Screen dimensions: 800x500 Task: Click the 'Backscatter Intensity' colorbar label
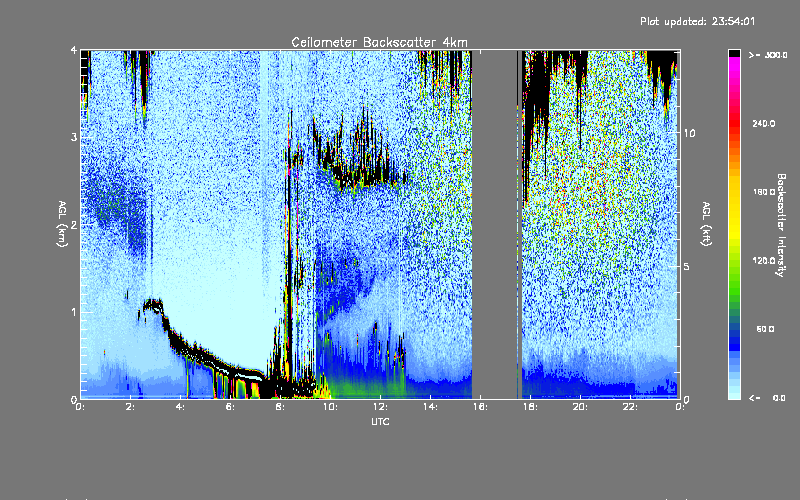coord(781,225)
